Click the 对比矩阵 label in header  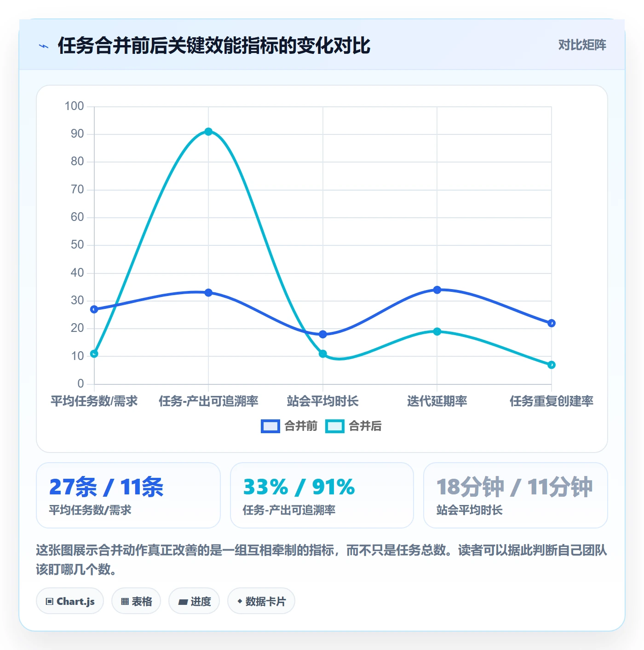click(582, 45)
